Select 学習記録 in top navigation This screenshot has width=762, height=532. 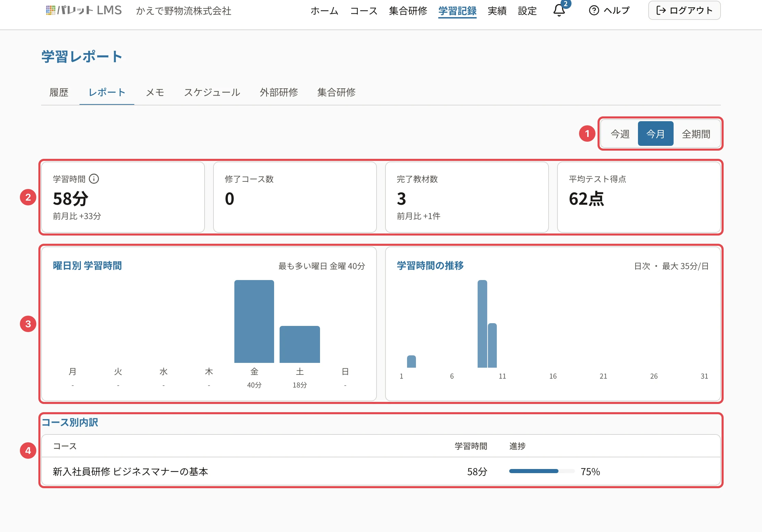(457, 11)
